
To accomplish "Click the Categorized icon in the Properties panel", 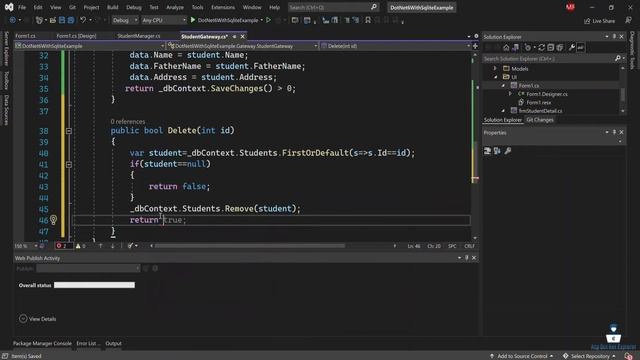I will (x=487, y=151).
